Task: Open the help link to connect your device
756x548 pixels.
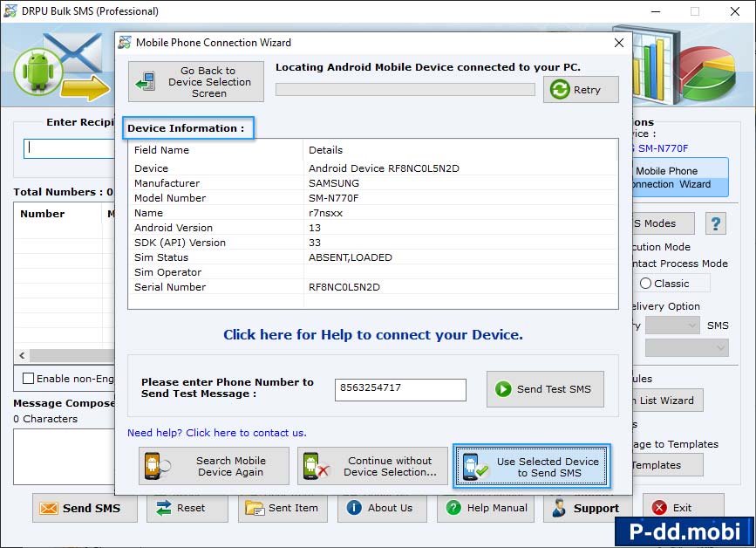Action: point(373,335)
